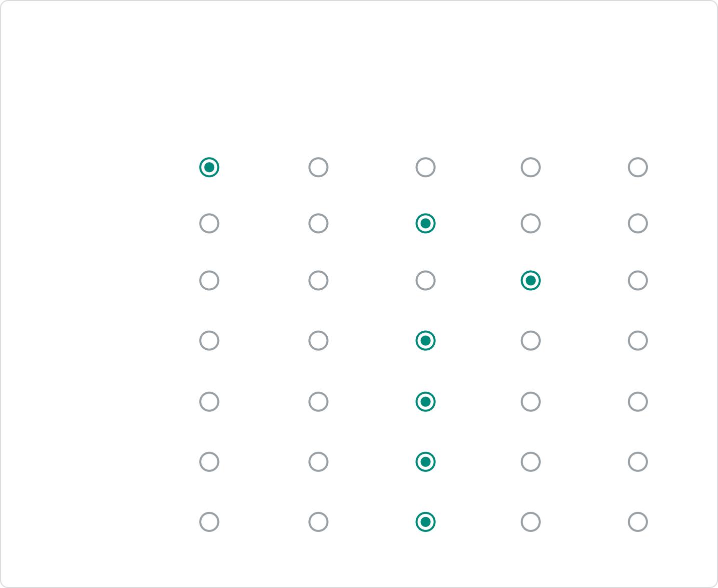This screenshot has width=718, height=588.
Task: Select the fifth radio in row three
Action: pos(637,280)
